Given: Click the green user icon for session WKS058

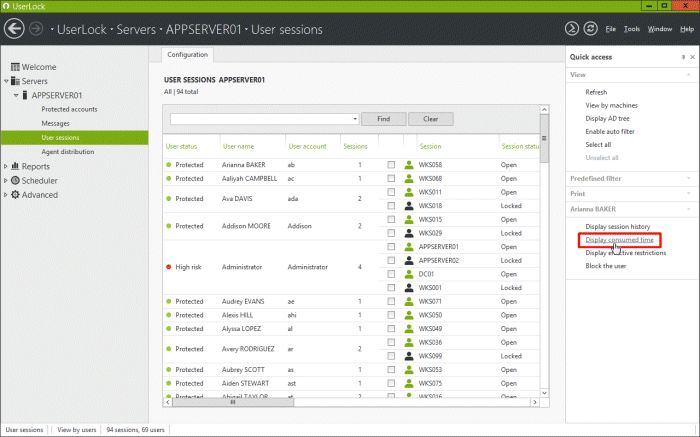Looking at the screenshot, I should click(409, 165).
